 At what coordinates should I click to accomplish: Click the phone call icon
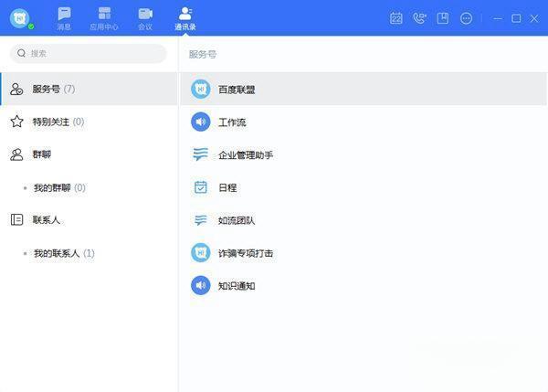click(419, 18)
